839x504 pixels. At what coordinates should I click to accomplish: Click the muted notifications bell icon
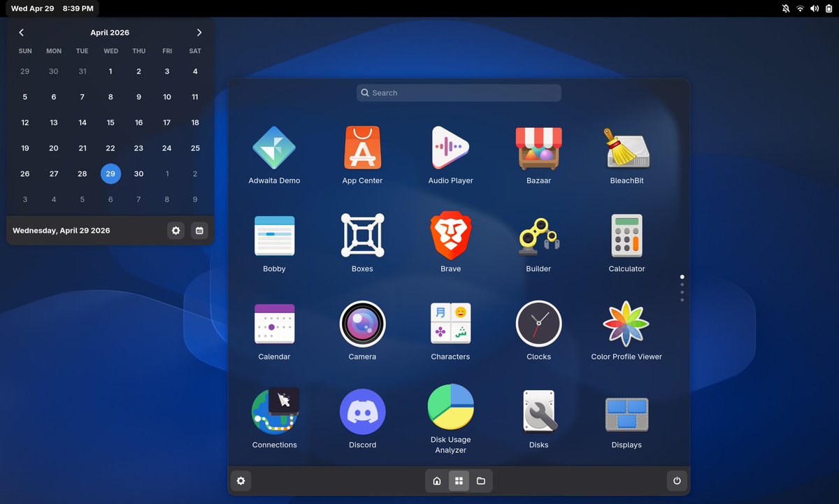coord(785,8)
